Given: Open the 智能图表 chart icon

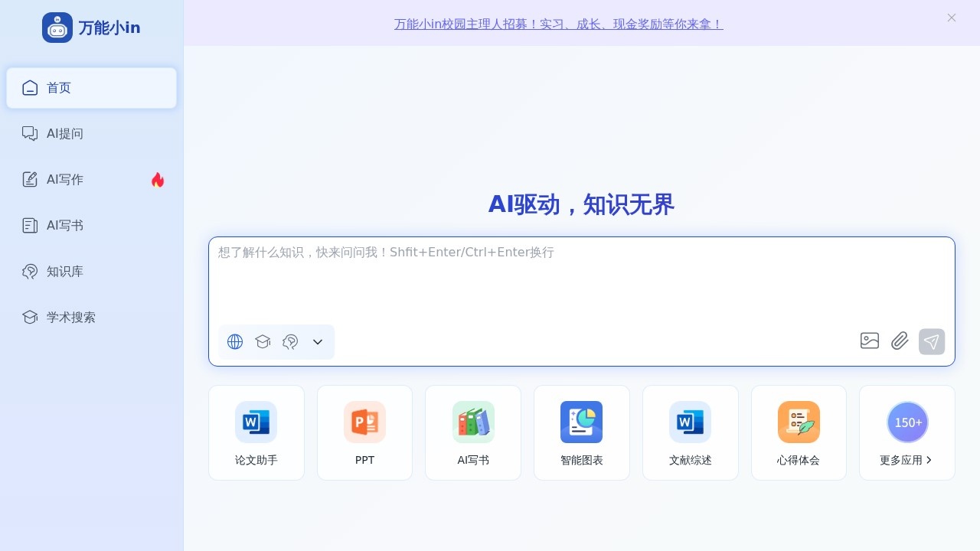Looking at the screenshot, I should [x=582, y=422].
